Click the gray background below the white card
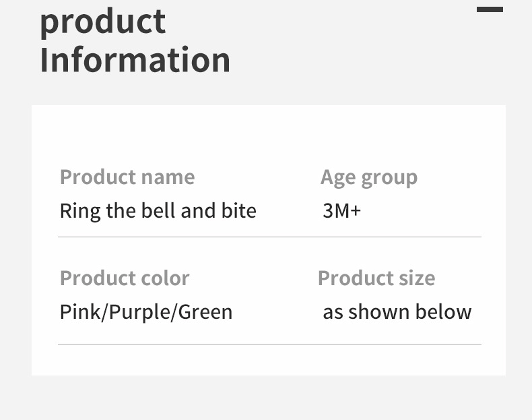Image resolution: width=532 pixels, height=420 pixels. coord(269,398)
